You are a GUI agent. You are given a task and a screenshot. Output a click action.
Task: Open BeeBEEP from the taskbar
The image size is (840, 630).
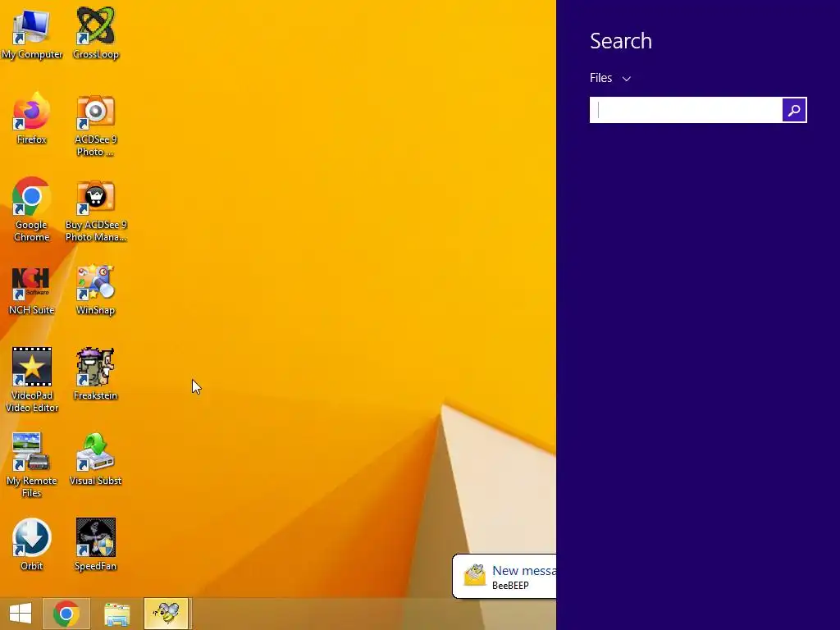click(167, 614)
